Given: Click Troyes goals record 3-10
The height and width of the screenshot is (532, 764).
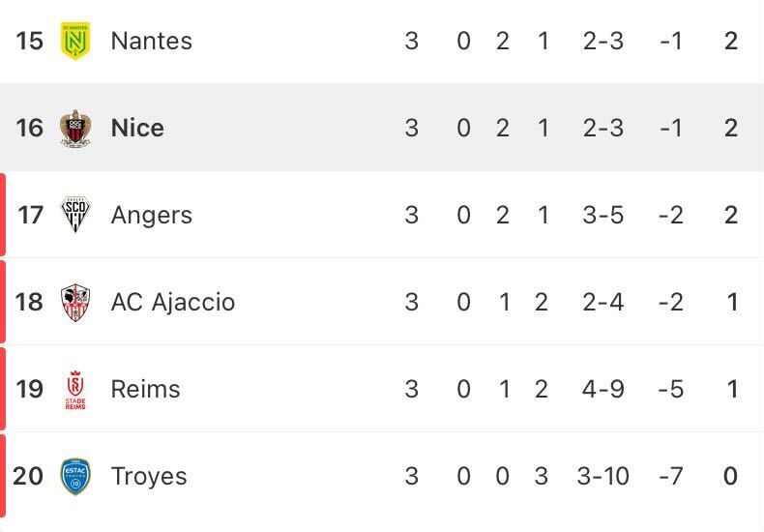Looking at the screenshot, I should pyautogui.click(x=602, y=476).
